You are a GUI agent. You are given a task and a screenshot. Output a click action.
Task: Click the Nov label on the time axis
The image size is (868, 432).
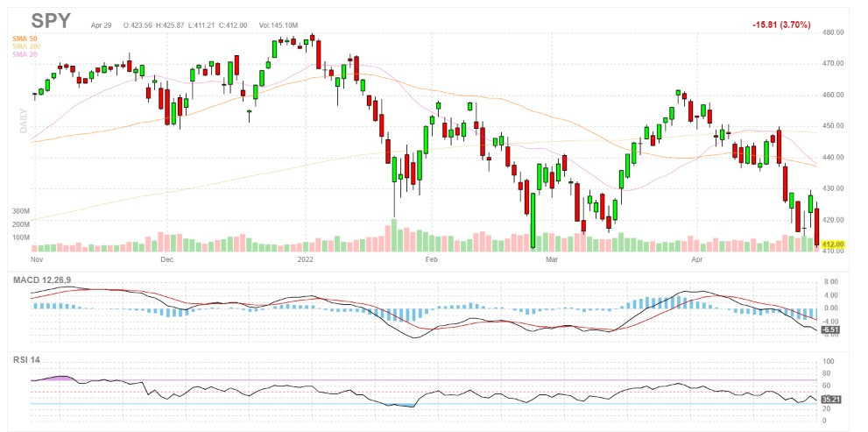coord(37,258)
